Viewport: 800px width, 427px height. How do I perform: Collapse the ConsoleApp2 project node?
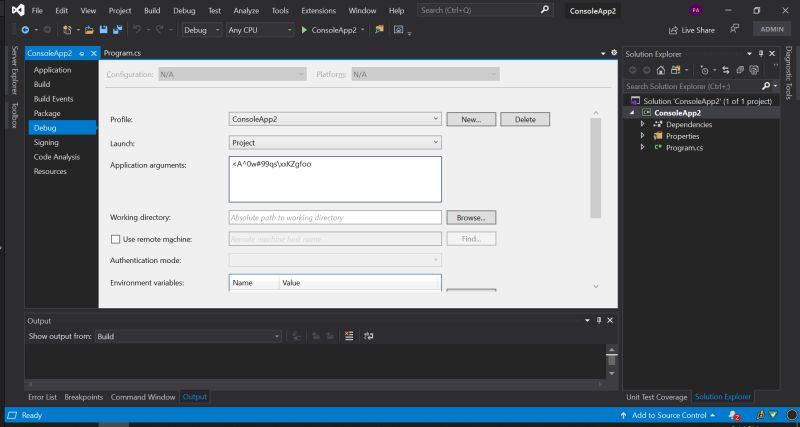[x=633, y=113]
